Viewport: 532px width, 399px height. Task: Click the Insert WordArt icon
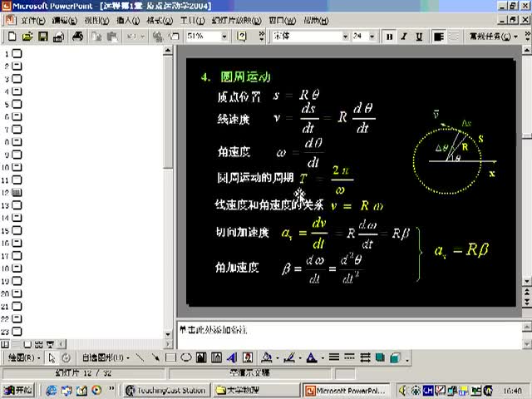point(232,357)
